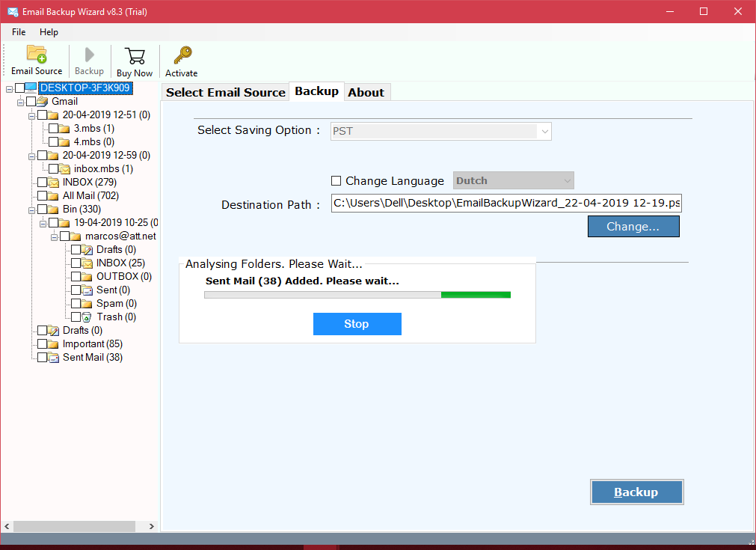Click the 19-04-2019 10-25 folder icon
This screenshot has height=550, width=756.
coord(64,223)
